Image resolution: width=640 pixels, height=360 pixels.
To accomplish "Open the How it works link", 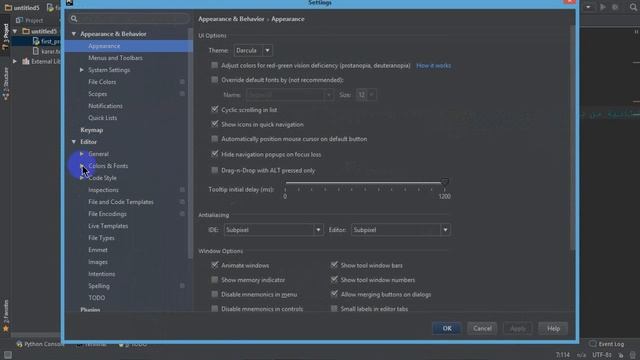I will click(433, 66).
